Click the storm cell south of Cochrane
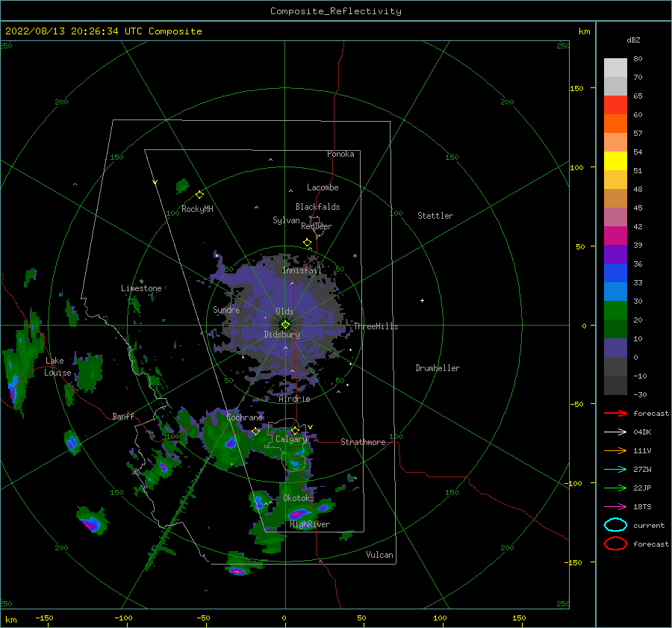Screen dimensions: 672x628 230,443
